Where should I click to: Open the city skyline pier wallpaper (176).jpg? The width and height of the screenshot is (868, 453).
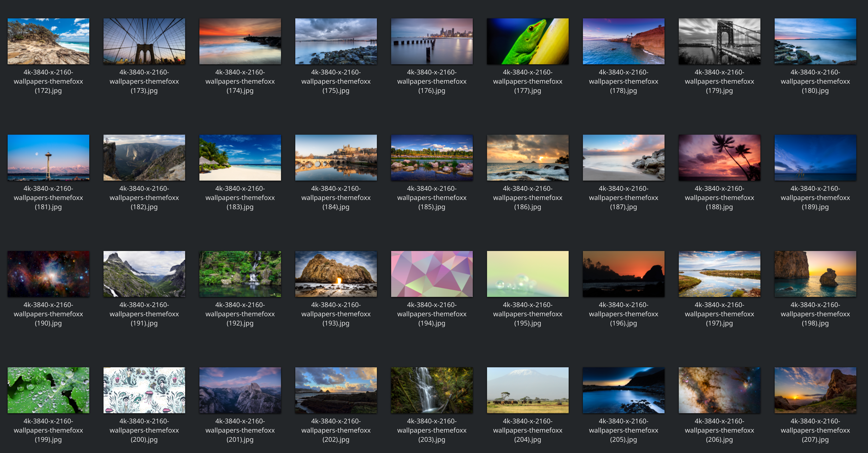point(432,41)
